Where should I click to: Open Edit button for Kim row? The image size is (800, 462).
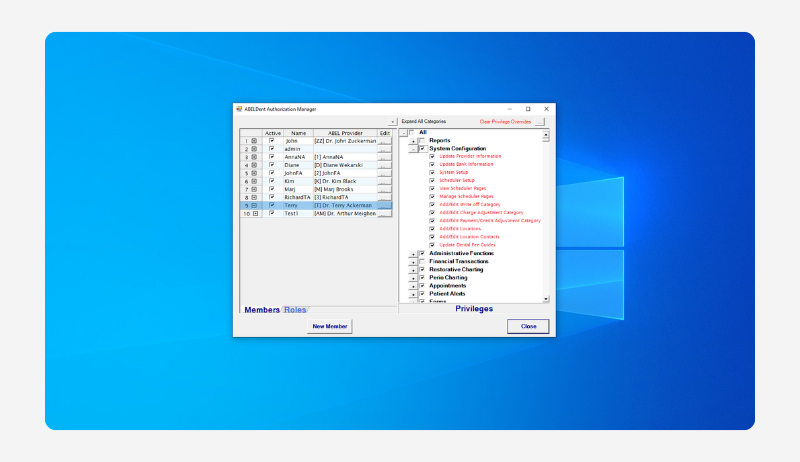pyautogui.click(x=385, y=181)
